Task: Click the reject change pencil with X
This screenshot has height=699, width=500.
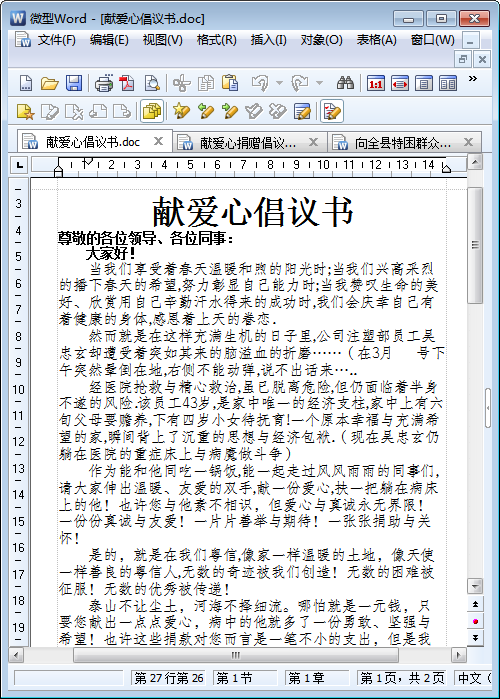Action: [278, 111]
